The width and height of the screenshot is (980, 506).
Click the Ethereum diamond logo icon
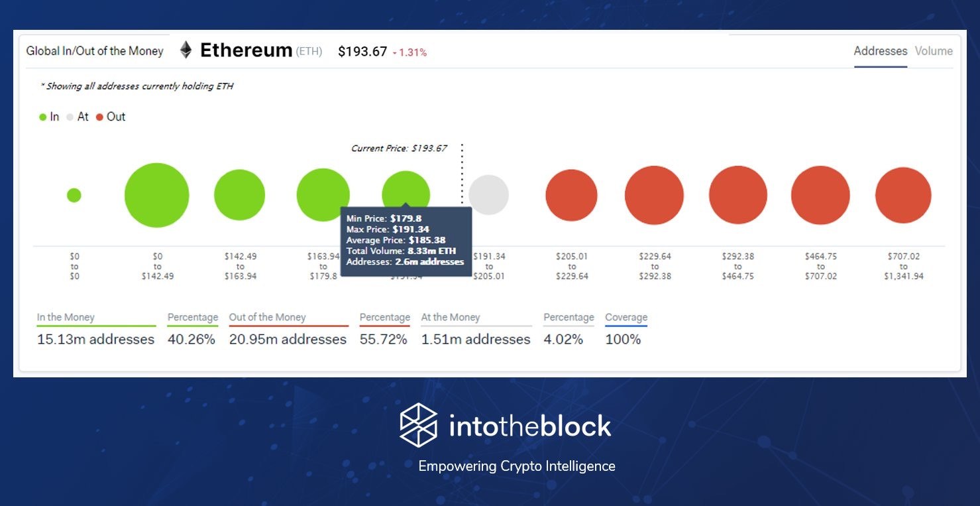tap(186, 50)
